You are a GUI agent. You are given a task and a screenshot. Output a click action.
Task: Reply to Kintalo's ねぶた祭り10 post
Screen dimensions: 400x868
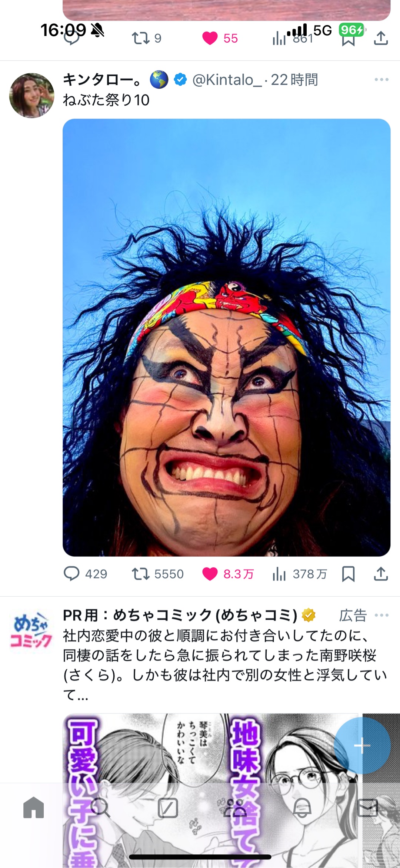click(x=71, y=574)
